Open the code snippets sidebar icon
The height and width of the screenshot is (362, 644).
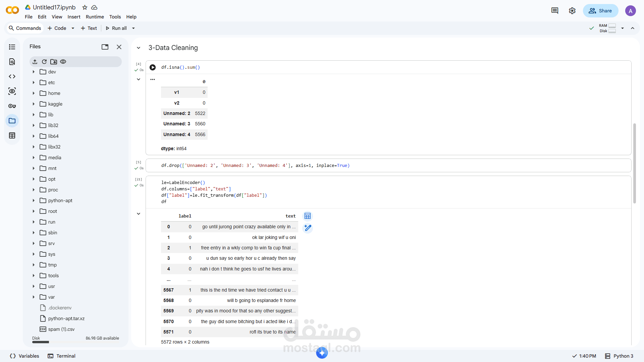[12, 76]
